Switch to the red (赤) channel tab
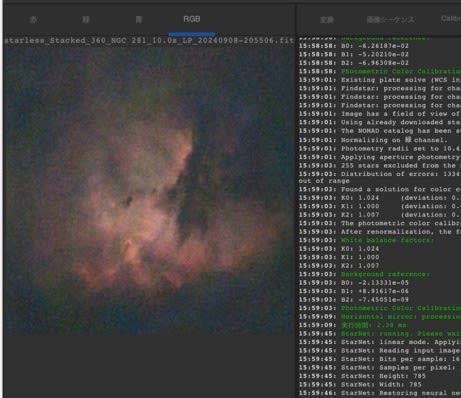Screen dimensions: 461x398 click(33, 19)
